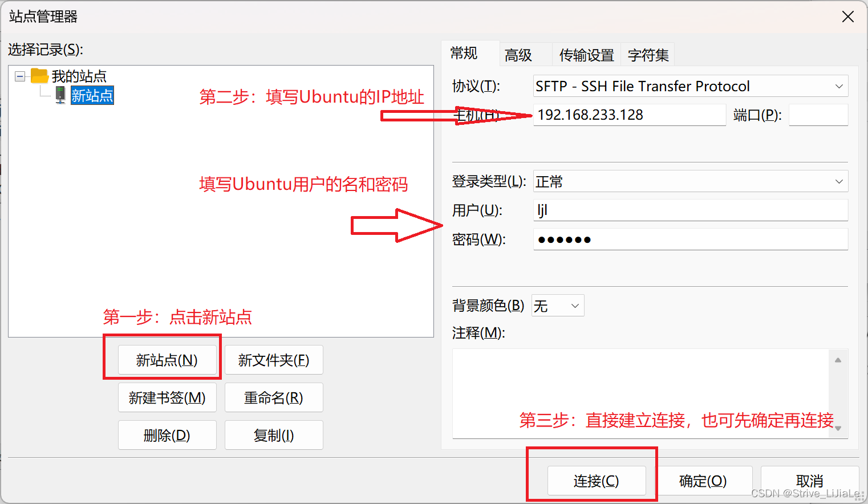Click the 用户 username field
Screen dimensions: 868x504
(x=691, y=210)
